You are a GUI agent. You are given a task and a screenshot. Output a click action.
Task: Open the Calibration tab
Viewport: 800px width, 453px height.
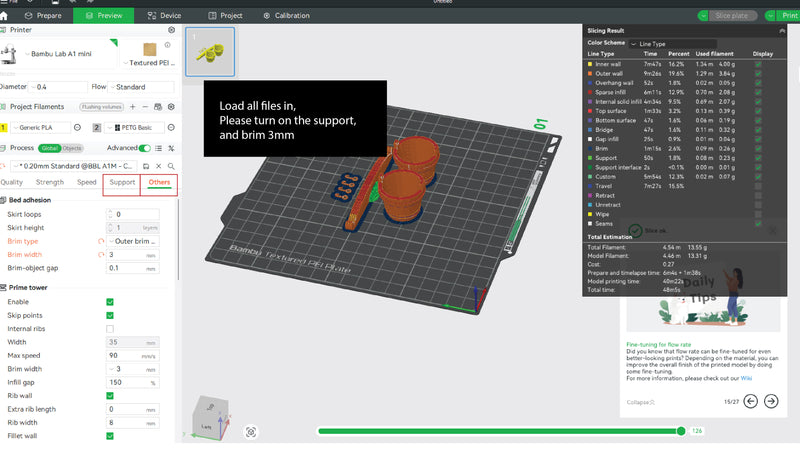point(286,16)
